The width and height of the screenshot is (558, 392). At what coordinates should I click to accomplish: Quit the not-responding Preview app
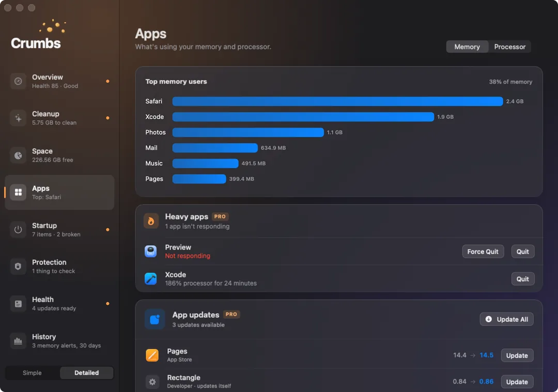[522, 252]
